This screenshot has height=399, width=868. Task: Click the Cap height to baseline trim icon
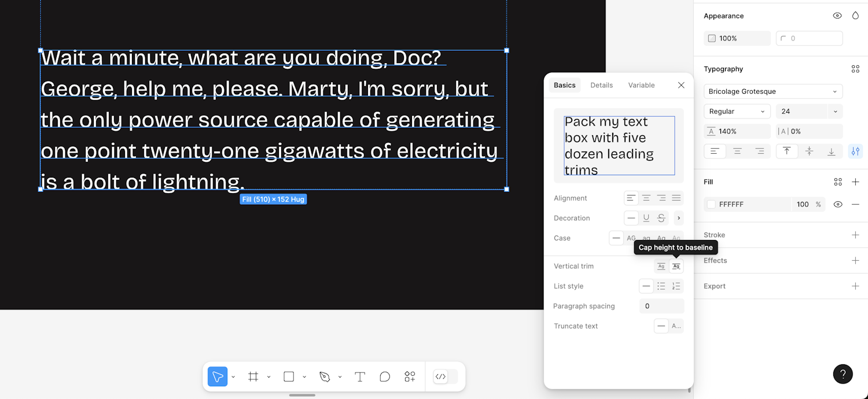click(676, 266)
